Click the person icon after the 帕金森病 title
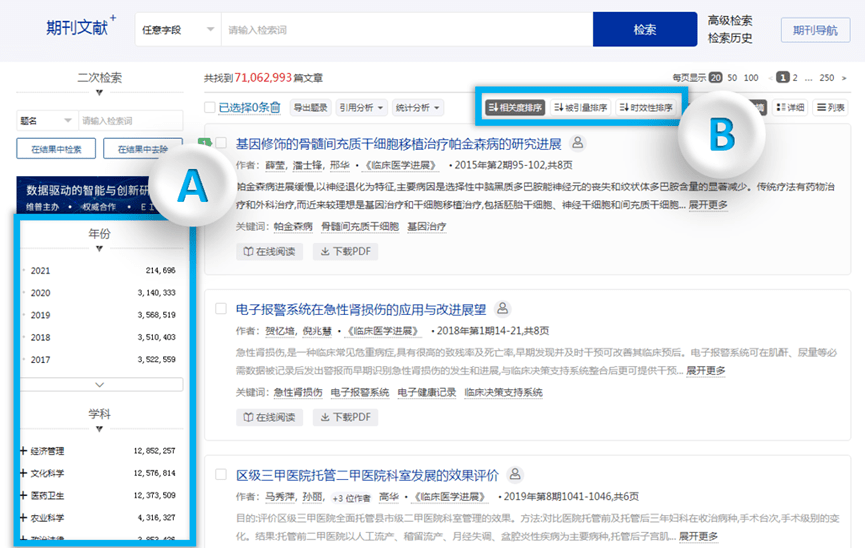Viewport: 865px width, 548px height. tap(578, 143)
